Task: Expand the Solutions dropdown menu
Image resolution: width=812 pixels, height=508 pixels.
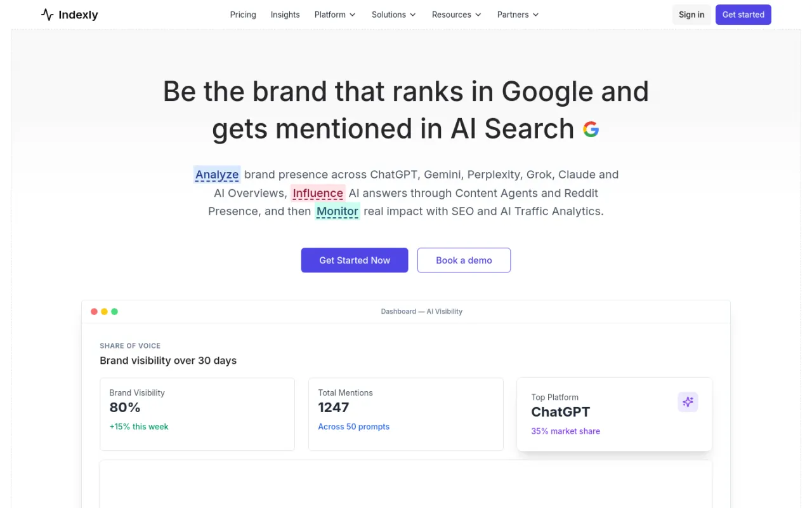Action: (394, 15)
